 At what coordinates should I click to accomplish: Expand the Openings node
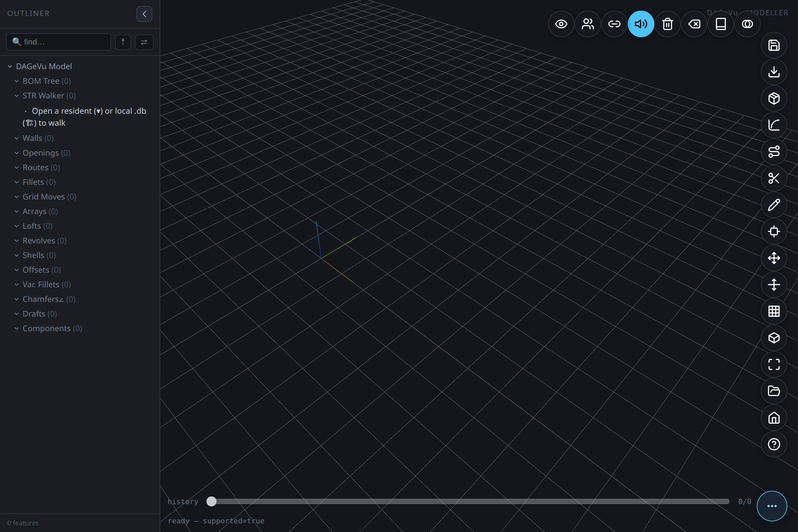pyautogui.click(x=17, y=153)
